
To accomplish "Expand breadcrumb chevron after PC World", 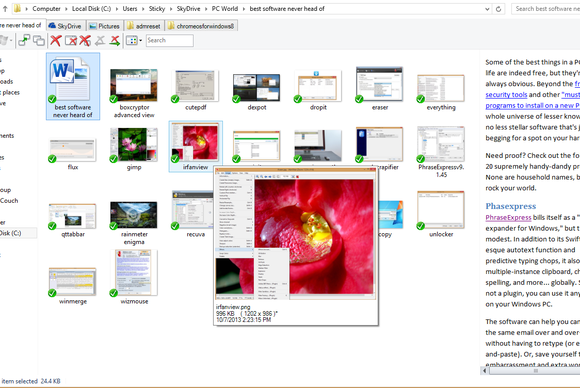I will pyautogui.click(x=244, y=9).
